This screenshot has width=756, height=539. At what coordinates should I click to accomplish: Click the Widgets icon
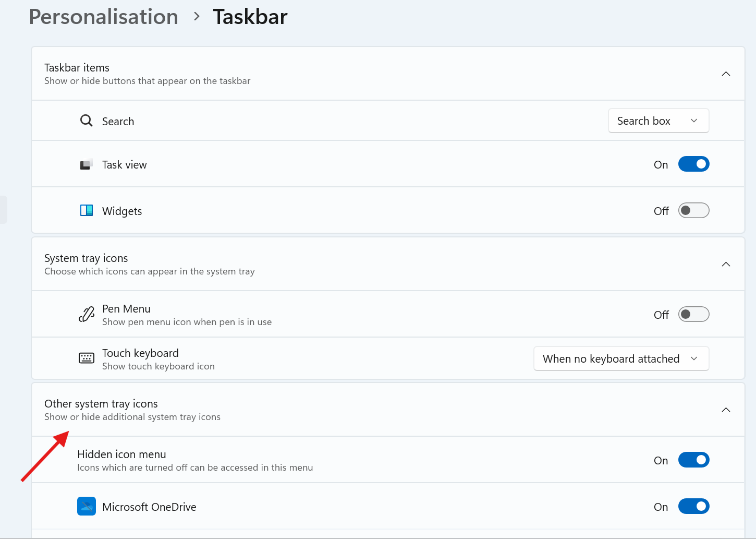click(x=87, y=211)
